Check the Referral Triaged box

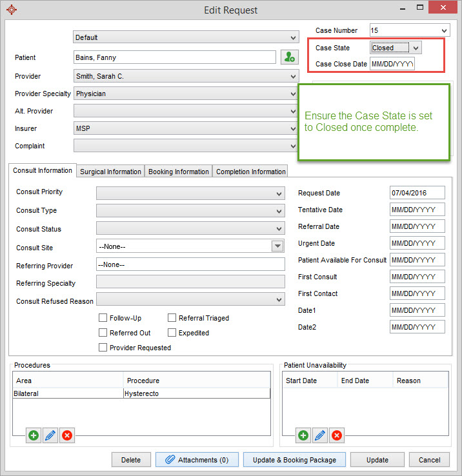(172, 318)
